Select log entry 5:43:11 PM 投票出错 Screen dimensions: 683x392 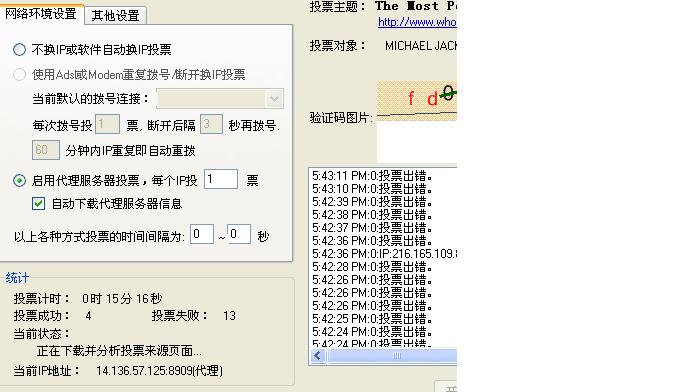pos(372,176)
